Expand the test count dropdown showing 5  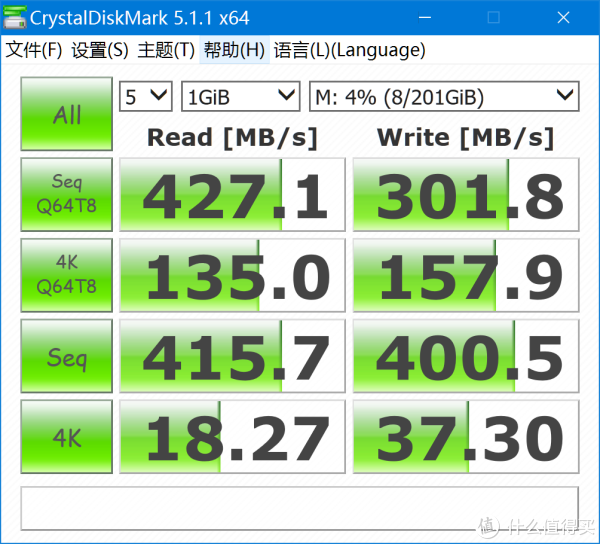pos(146,96)
